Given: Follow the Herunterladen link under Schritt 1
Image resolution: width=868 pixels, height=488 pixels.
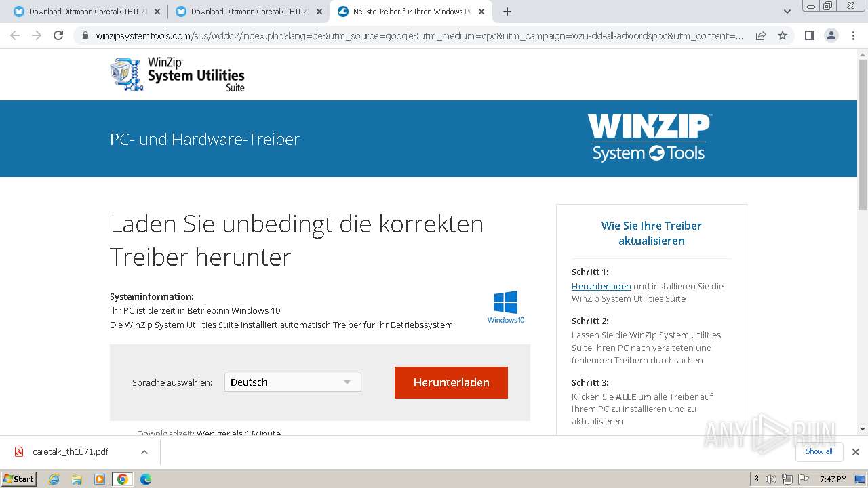Looking at the screenshot, I should [601, 286].
